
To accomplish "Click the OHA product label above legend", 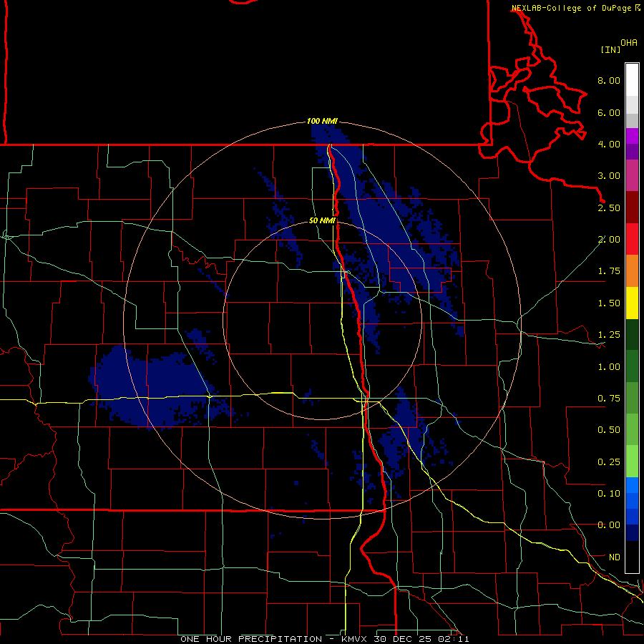I will (629, 43).
